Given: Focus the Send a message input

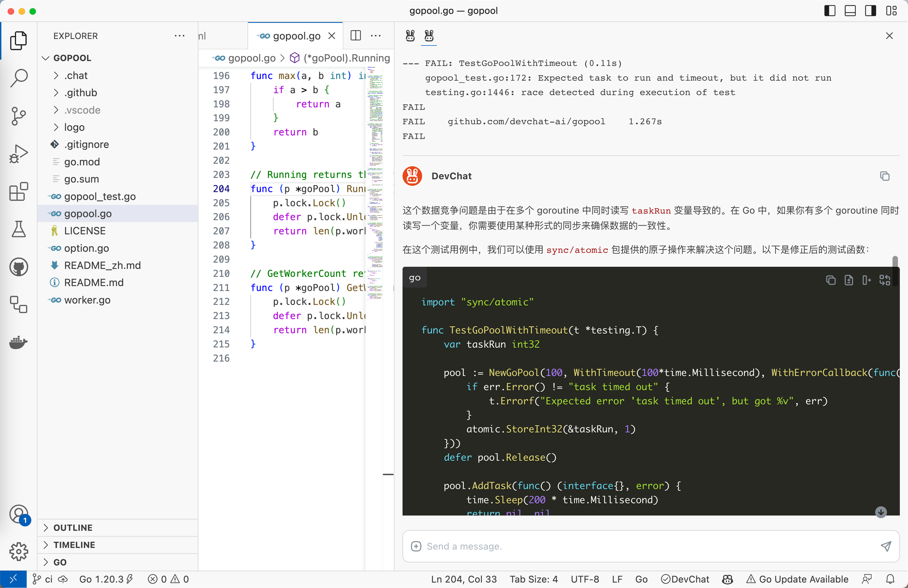Looking at the screenshot, I should click(648, 546).
